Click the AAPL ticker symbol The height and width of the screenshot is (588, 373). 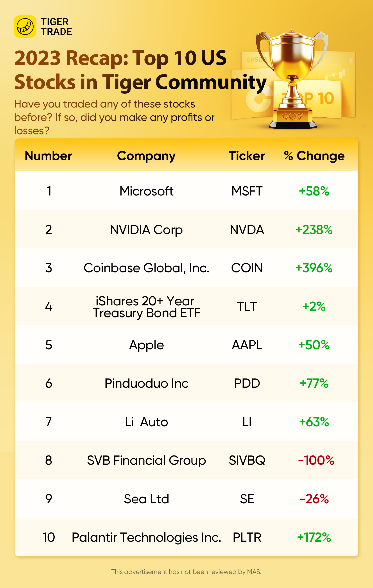(247, 345)
